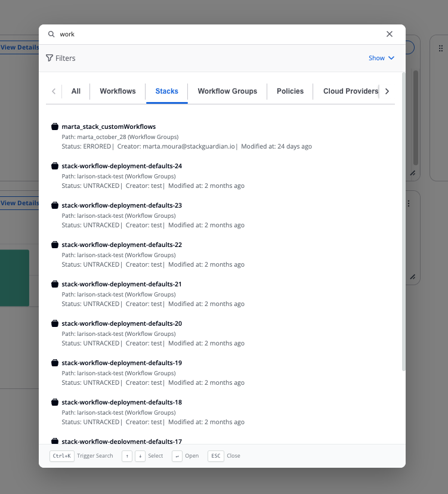Select the All results tab

click(76, 91)
